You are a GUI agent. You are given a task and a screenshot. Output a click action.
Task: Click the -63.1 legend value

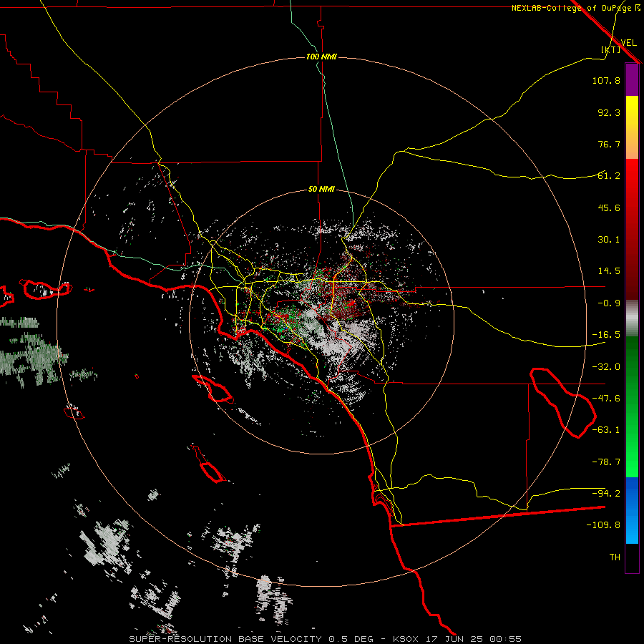pos(606,430)
